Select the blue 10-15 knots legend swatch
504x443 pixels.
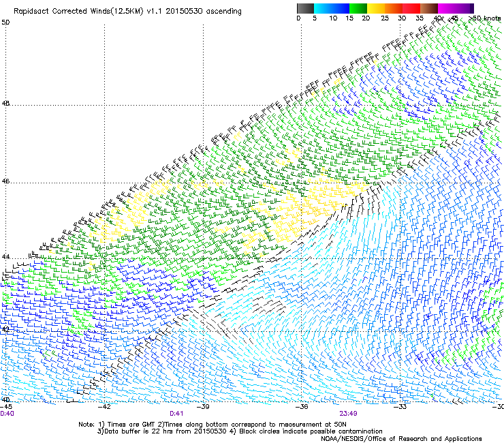pos(341,8)
